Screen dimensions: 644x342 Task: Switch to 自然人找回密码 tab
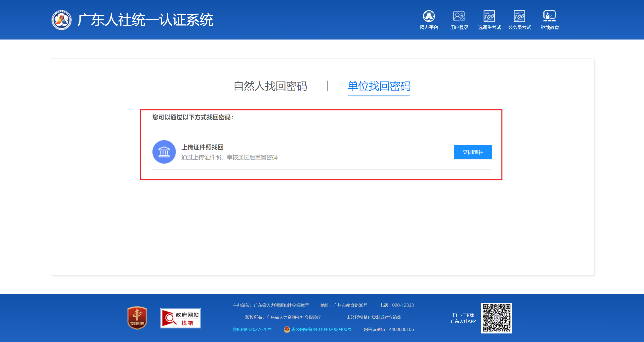click(x=270, y=86)
